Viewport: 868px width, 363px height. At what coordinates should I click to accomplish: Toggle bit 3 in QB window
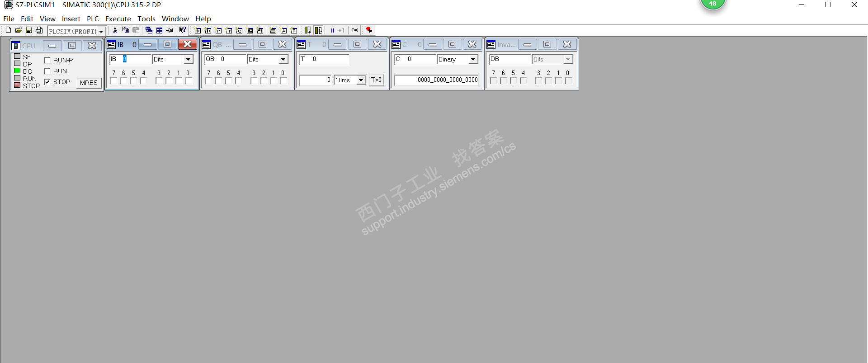pos(254,81)
